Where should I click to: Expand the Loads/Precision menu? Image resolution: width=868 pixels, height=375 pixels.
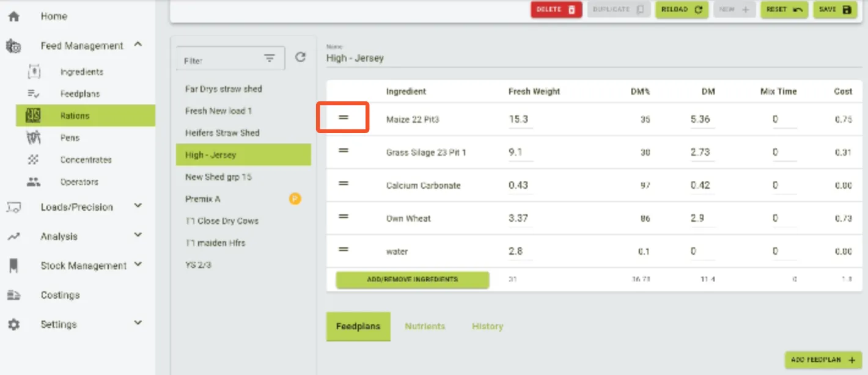click(138, 206)
